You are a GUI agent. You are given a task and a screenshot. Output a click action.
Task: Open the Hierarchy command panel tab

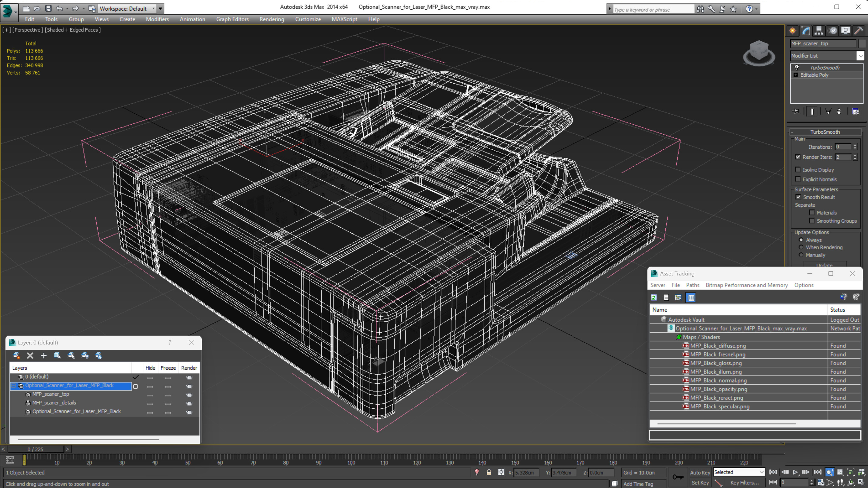pyautogui.click(x=819, y=31)
